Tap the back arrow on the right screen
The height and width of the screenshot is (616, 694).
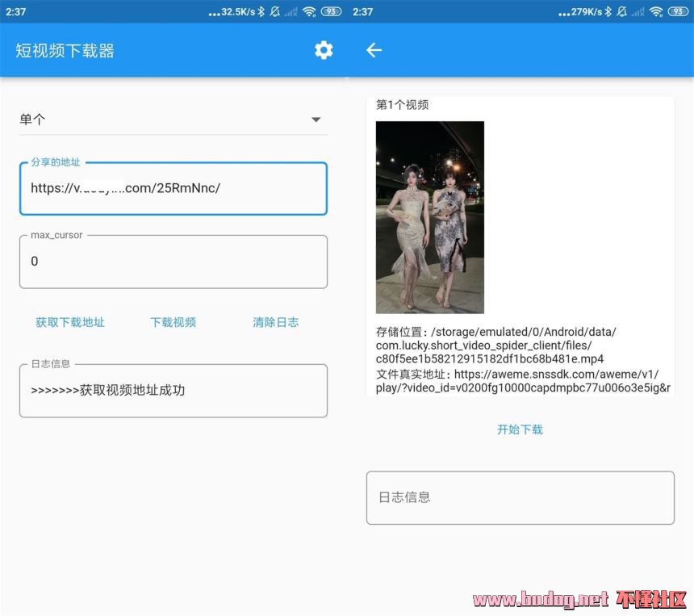[374, 50]
